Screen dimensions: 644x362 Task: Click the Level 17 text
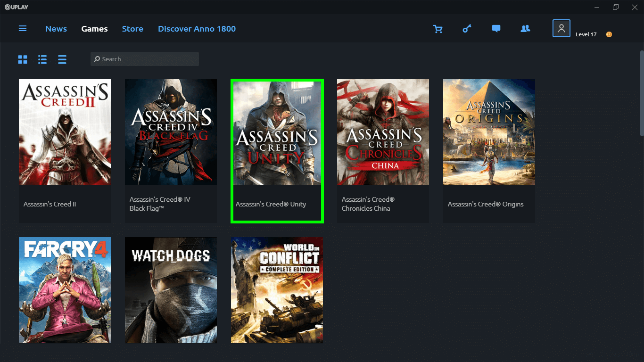click(586, 34)
